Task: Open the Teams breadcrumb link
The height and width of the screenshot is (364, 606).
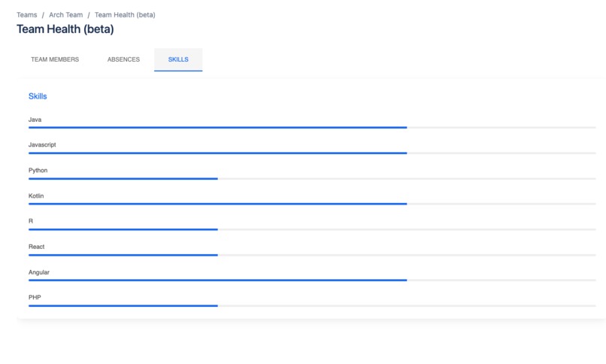Action: coord(26,15)
